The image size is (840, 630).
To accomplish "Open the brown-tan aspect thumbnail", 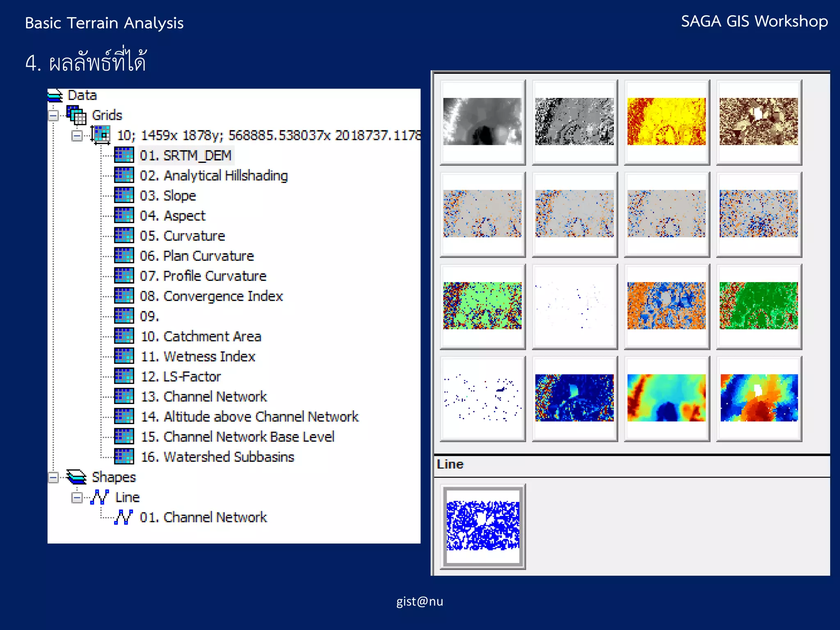I will click(x=759, y=122).
